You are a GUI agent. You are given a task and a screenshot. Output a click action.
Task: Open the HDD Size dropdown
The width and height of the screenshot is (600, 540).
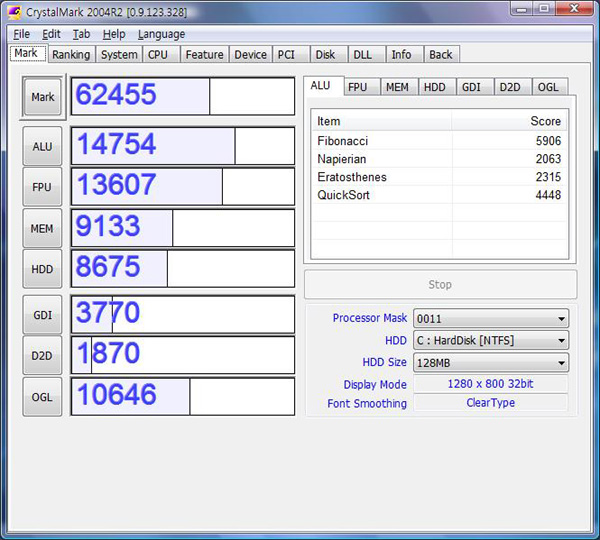491,362
